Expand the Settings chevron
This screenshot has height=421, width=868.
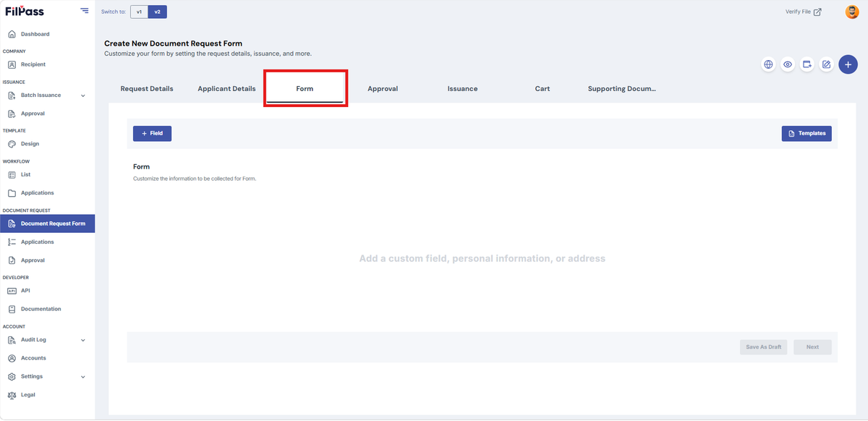[x=82, y=377]
